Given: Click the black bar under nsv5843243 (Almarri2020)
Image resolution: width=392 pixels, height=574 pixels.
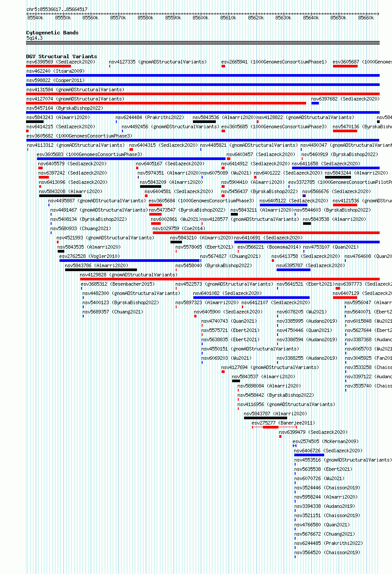Looking at the screenshot, I should [35, 122].
